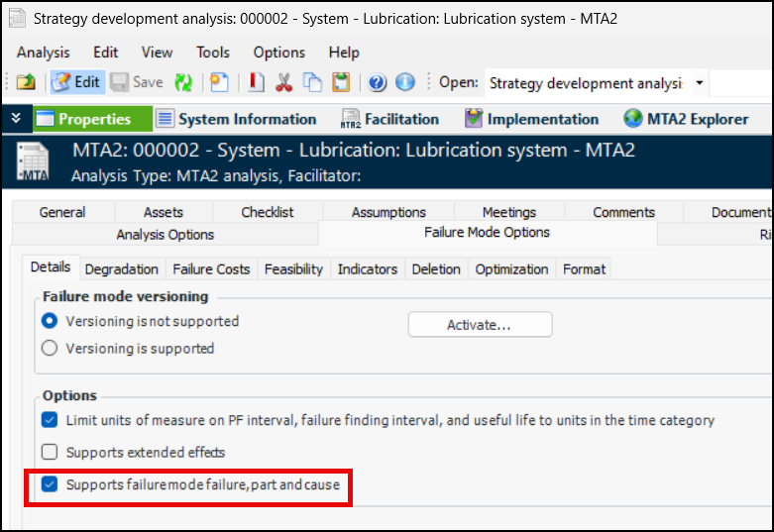The image size is (774, 532).
Task: Click the copy icon in toolbar
Action: (312, 83)
